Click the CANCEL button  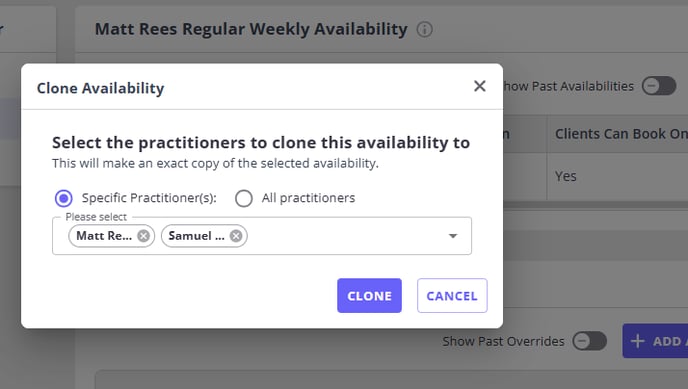pos(452,296)
